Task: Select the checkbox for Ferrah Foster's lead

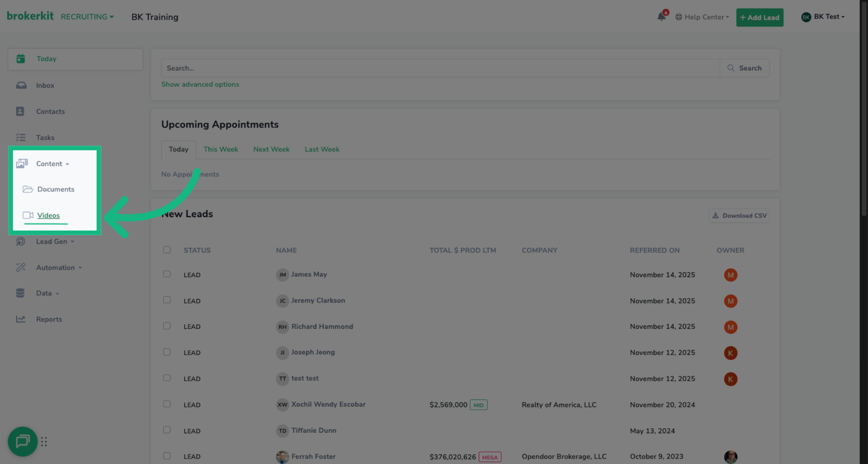Action: pyautogui.click(x=167, y=455)
